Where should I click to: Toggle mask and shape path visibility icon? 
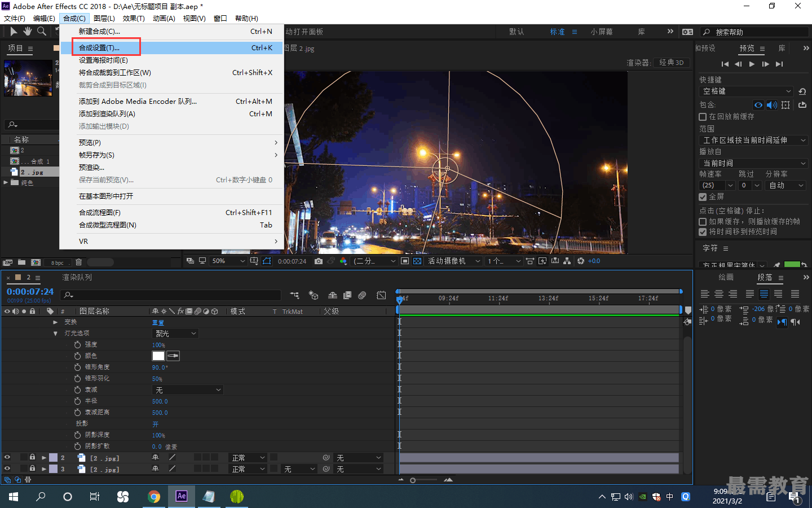267,261
